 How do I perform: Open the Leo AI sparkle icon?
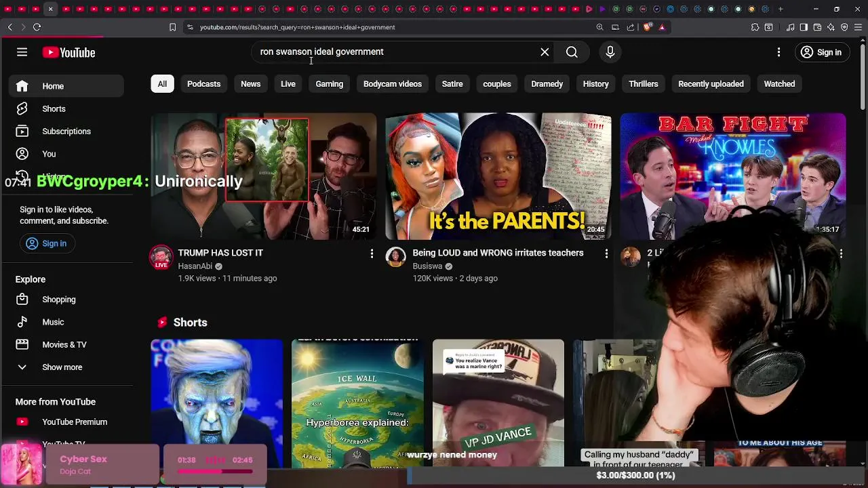(831, 27)
